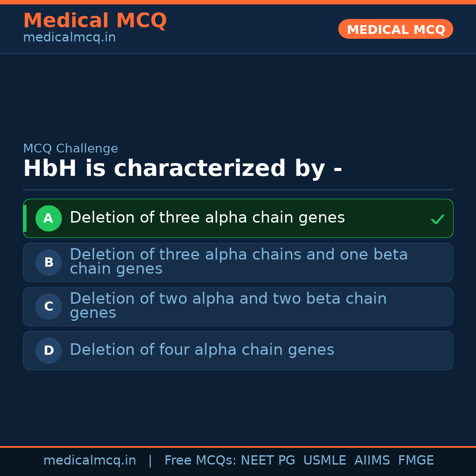Click the orange MEDICAL MCQ badge

pyautogui.click(x=395, y=29)
